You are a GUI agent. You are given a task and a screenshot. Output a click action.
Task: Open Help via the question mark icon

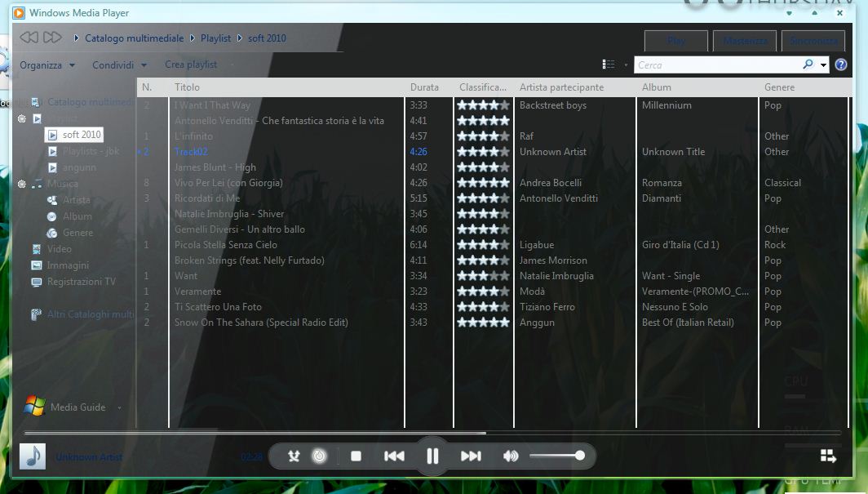click(x=841, y=65)
